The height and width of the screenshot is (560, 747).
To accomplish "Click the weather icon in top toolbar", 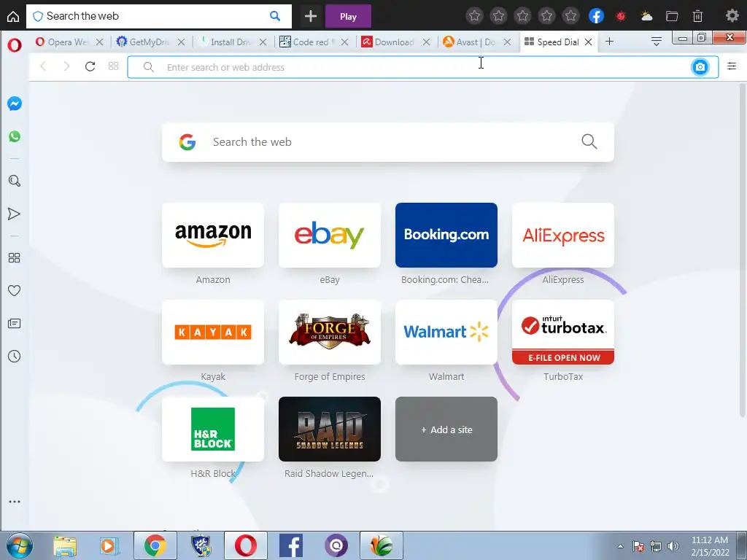I will pyautogui.click(x=646, y=16).
